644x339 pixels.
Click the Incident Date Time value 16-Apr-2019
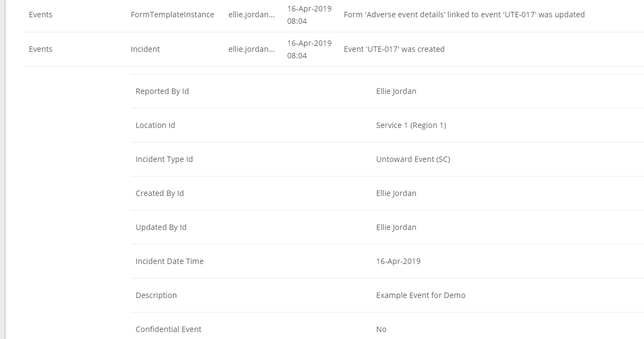click(399, 261)
